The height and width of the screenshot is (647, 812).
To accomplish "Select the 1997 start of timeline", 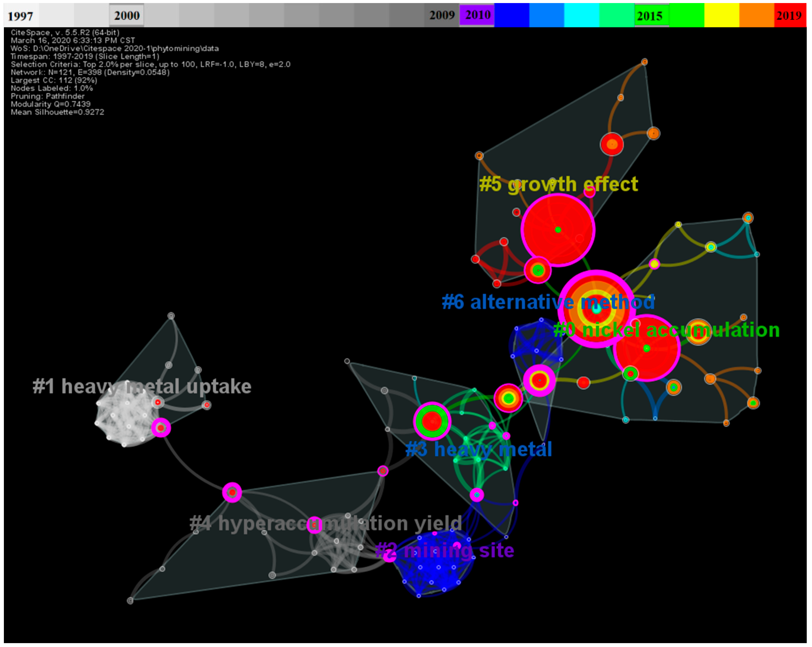I will (21, 16).
